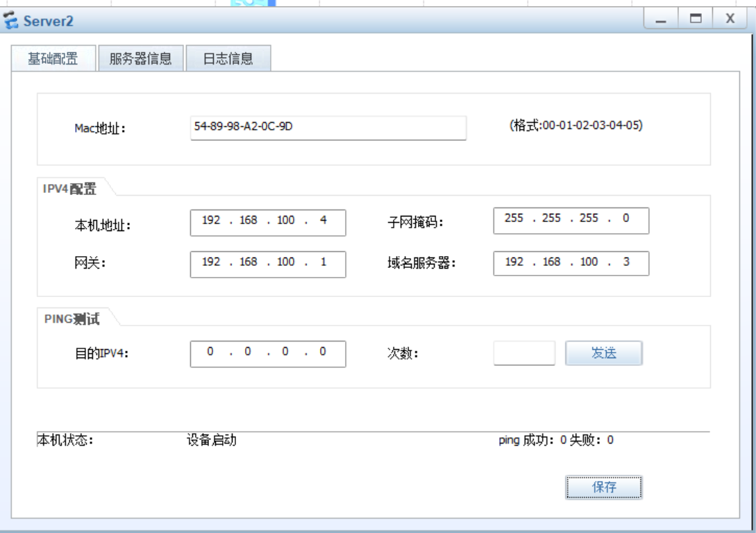Open the 日志信息 tab
756x533 pixels.
coord(228,58)
